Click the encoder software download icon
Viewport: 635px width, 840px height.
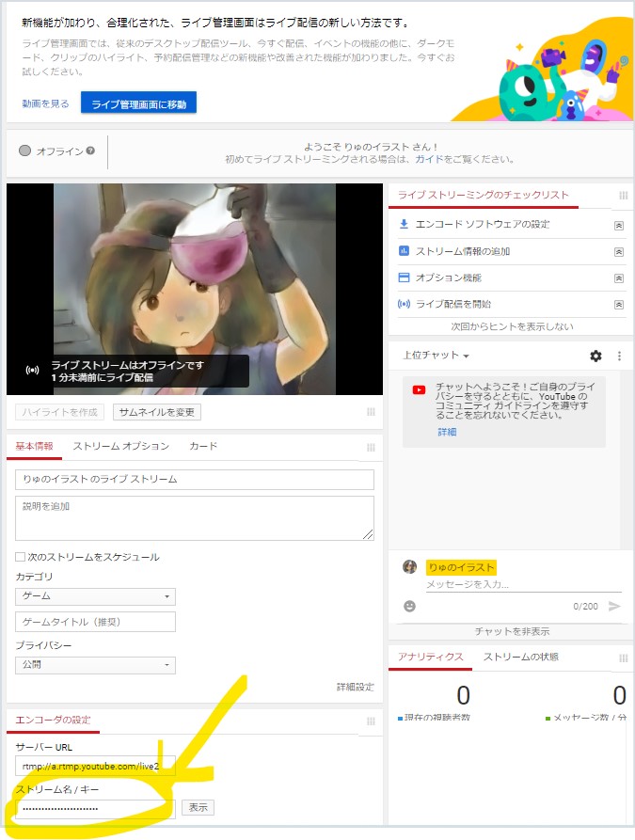[x=404, y=224]
